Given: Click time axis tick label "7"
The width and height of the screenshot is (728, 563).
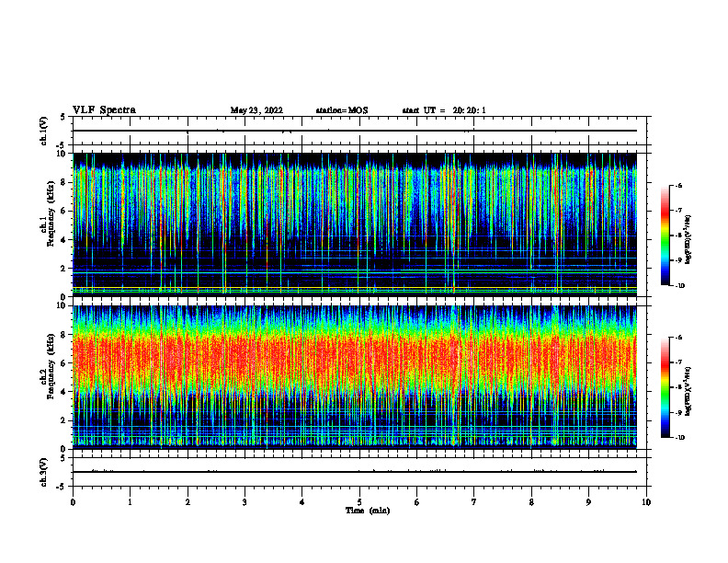Looking at the screenshot, I should tap(474, 502).
